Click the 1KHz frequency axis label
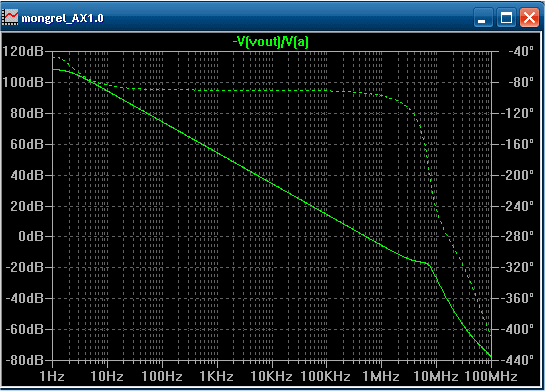The width and height of the screenshot is (545, 391). click(x=216, y=376)
